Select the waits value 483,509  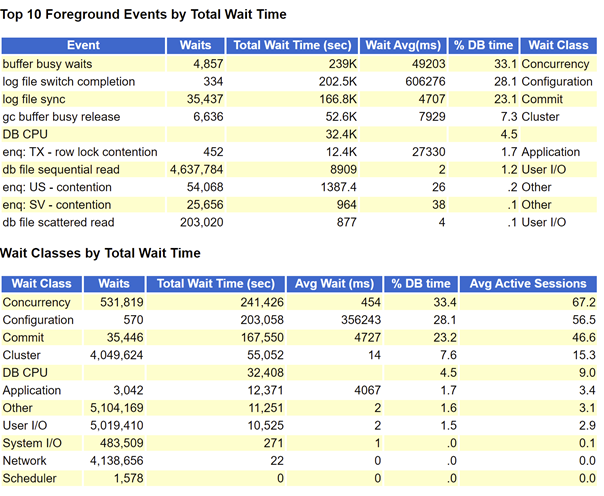(x=122, y=443)
